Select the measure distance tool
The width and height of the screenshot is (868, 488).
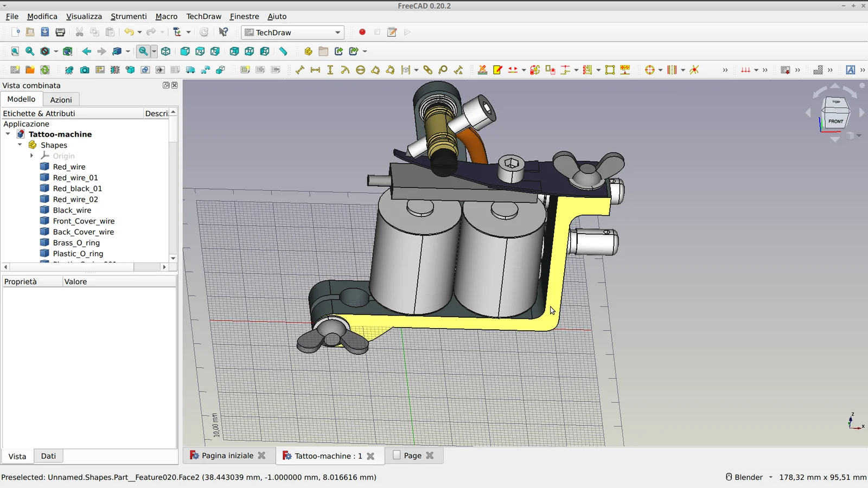[283, 52]
